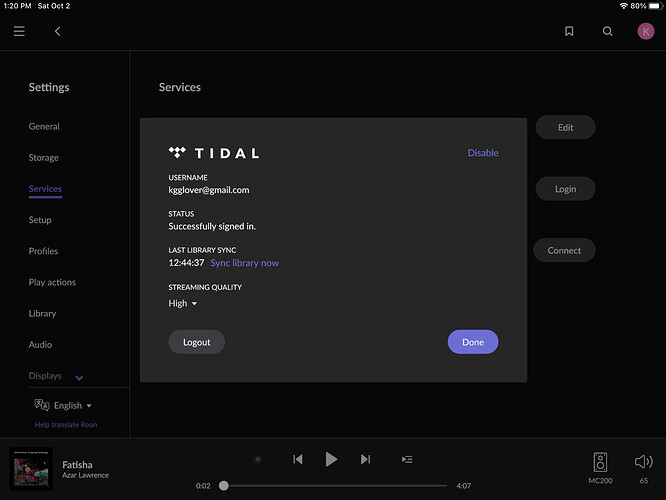
Task: Open the Fatisha album artwork
Action: [x=31, y=469]
